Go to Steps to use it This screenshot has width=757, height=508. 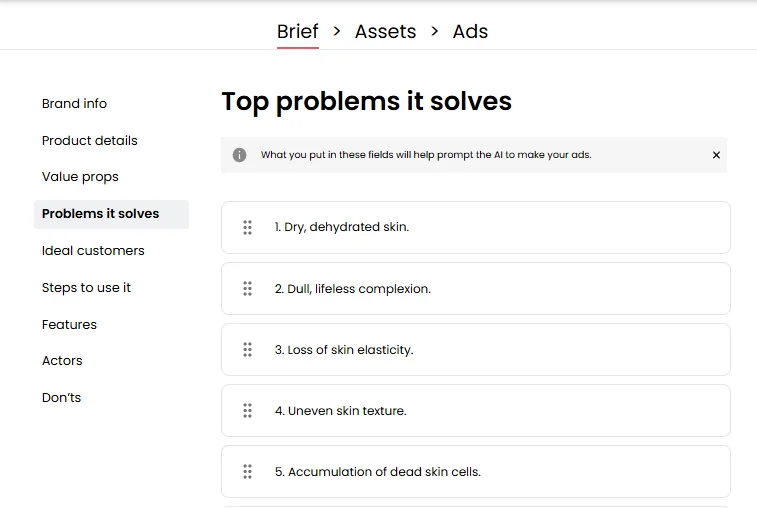tap(86, 288)
